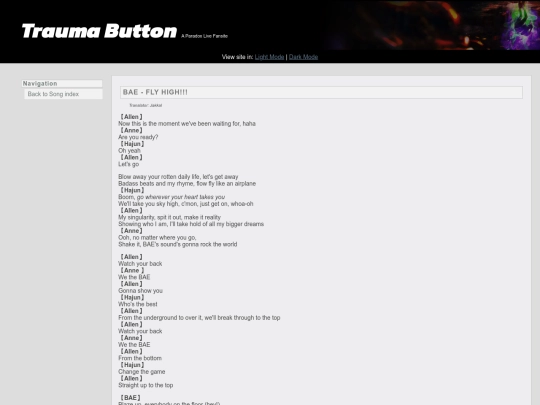Viewport: 540px width, 405px height.
Task: Click lyric 'My singularity, spit it out'
Action: click(x=169, y=217)
